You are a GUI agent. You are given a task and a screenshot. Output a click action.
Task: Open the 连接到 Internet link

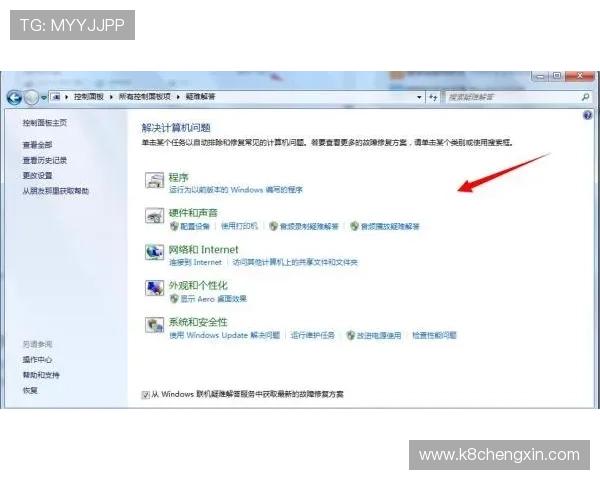(x=196, y=262)
